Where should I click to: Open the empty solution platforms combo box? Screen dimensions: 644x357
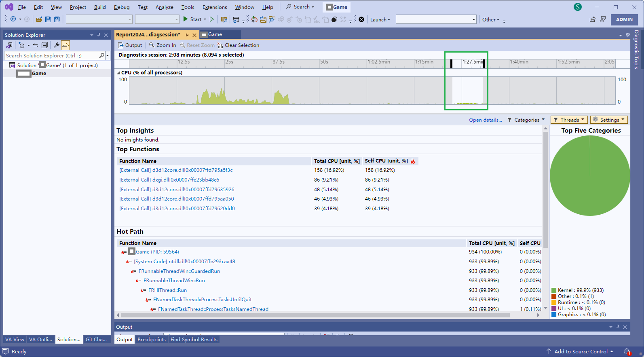[157, 19]
